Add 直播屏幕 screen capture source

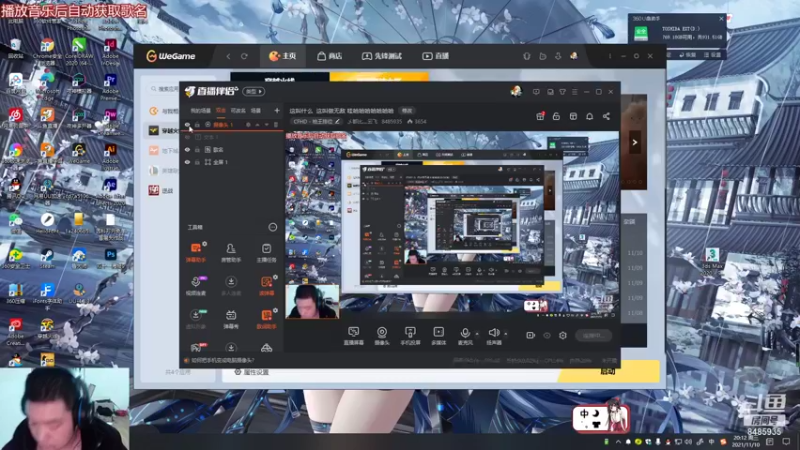point(353,336)
